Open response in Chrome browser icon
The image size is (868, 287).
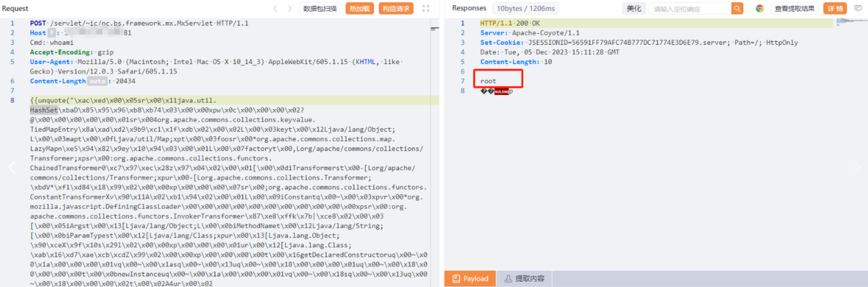click(x=760, y=9)
